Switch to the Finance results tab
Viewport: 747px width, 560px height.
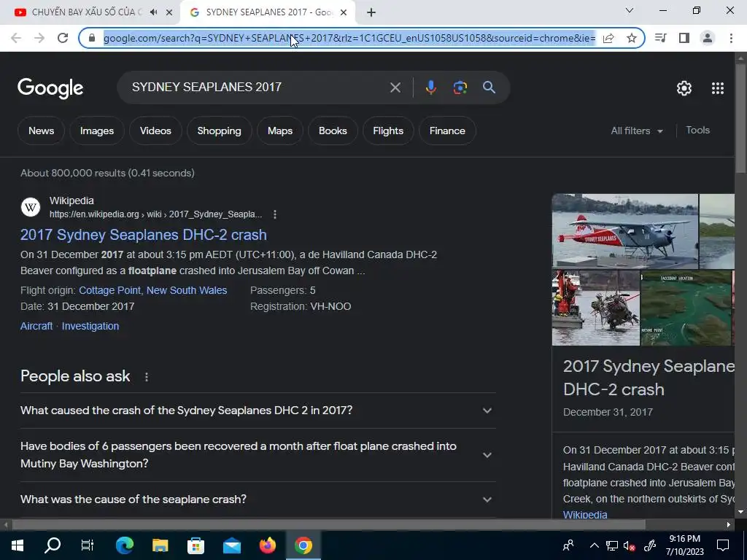tap(447, 131)
